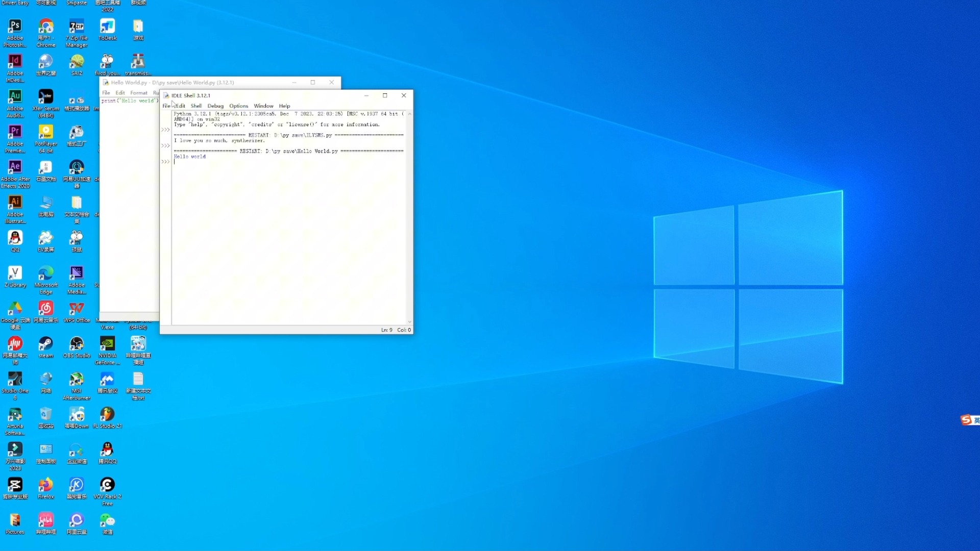Select the OBS Studio desktop icon
The image size is (980, 551).
click(x=77, y=347)
